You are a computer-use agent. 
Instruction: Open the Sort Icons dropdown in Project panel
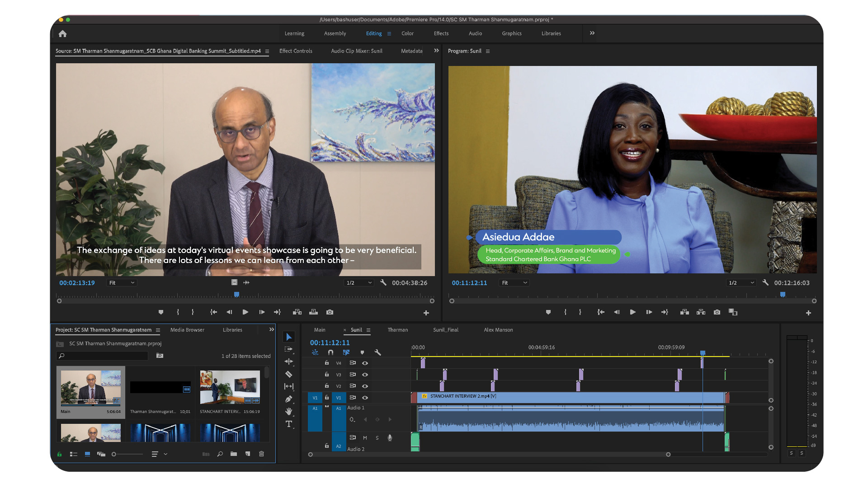pyautogui.click(x=160, y=454)
